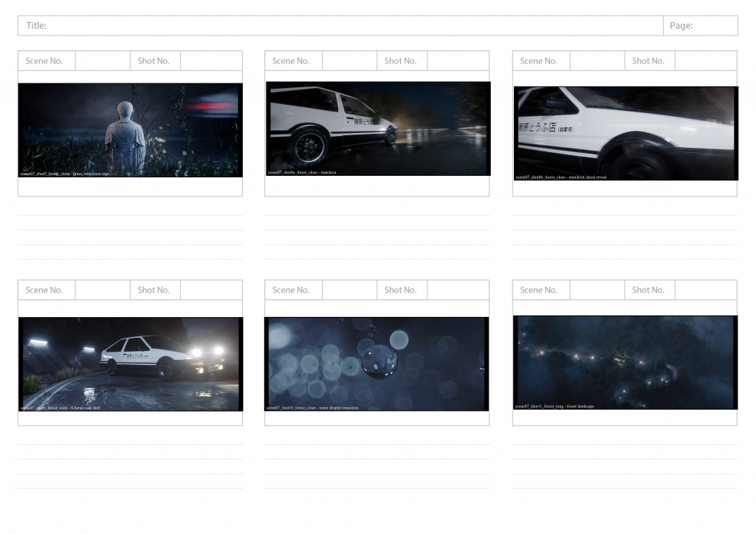Select the water droplet transition frame
This screenshot has height=535, width=756.
pos(377,364)
